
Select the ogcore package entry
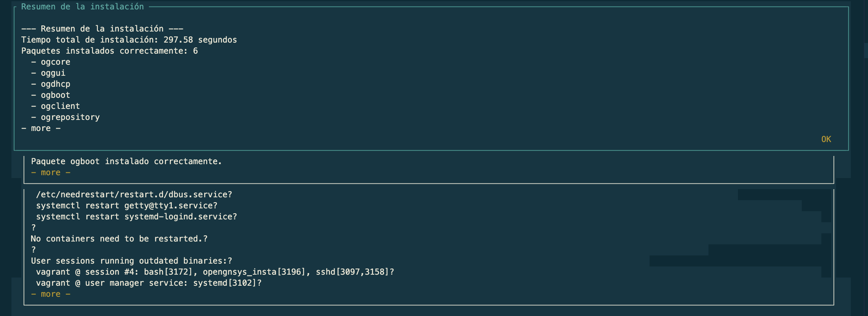55,62
